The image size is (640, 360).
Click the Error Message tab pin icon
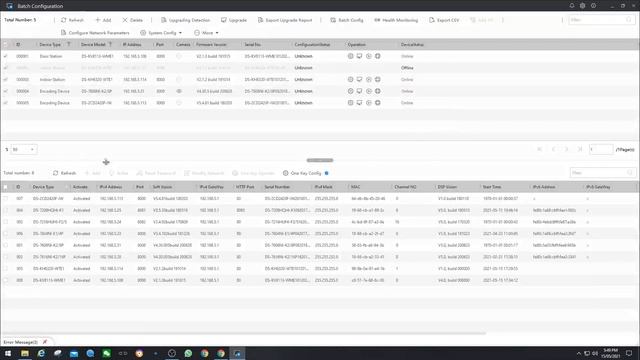coord(45,342)
